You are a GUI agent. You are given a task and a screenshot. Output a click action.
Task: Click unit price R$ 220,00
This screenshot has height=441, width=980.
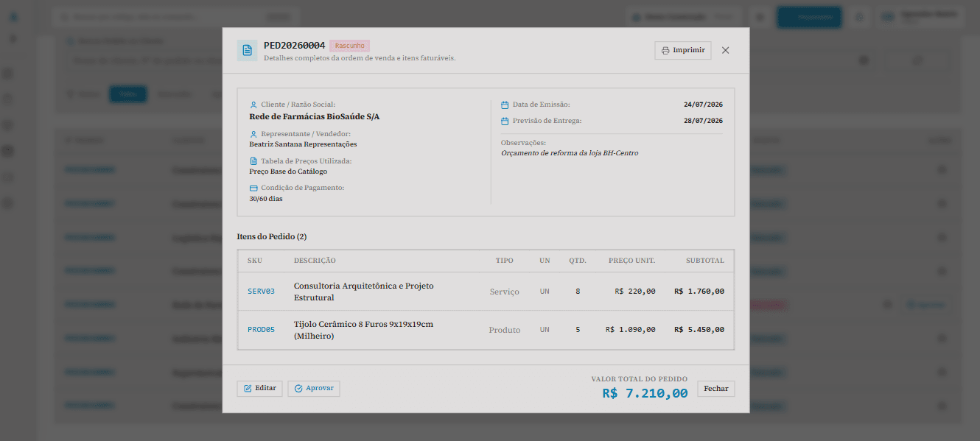pyautogui.click(x=635, y=292)
